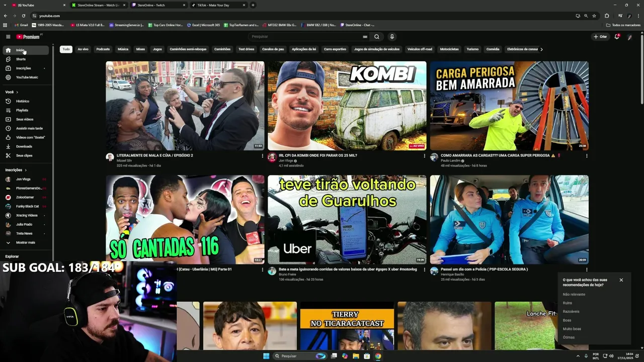The image size is (644, 362).
Task: Select 'Razoáveis' feedback option
Action: tap(571, 312)
